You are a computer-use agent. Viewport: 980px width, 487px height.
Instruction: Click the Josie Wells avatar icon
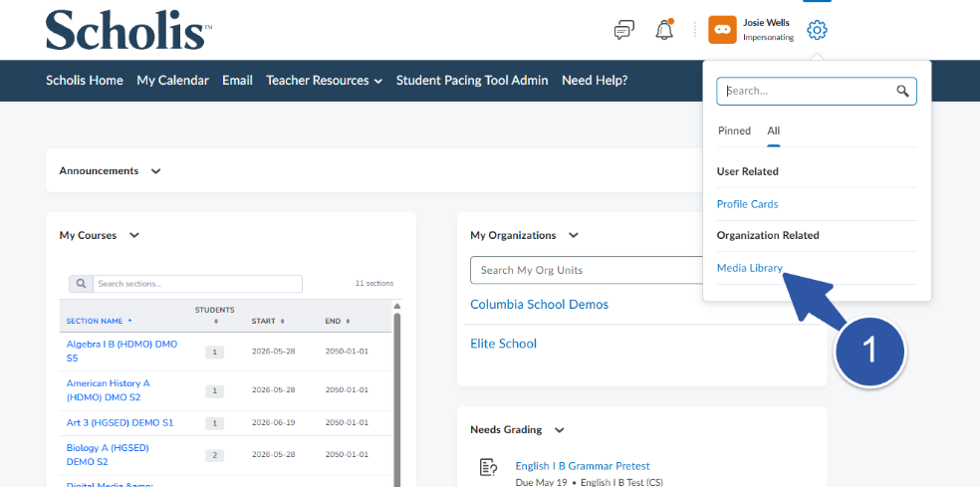(x=722, y=30)
